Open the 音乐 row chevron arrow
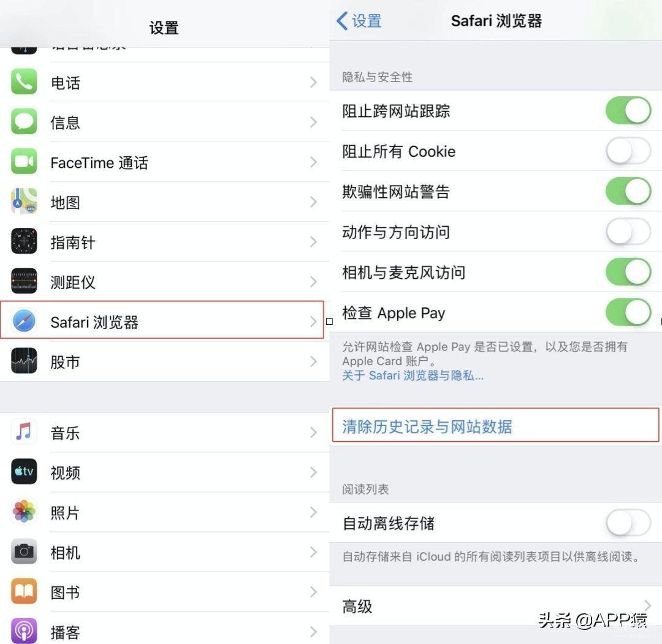 point(313,432)
